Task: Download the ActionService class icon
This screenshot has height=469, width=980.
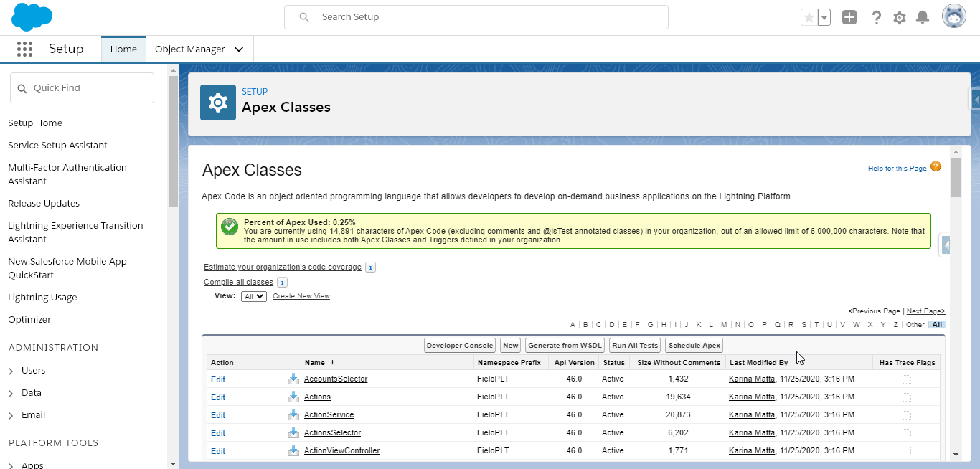Action: point(293,414)
